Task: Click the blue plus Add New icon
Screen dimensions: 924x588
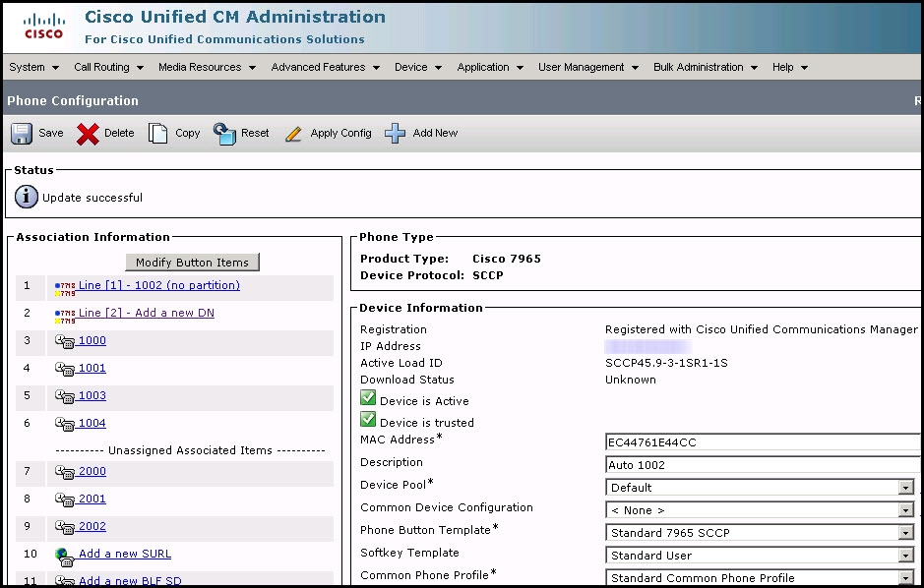Action: click(395, 133)
